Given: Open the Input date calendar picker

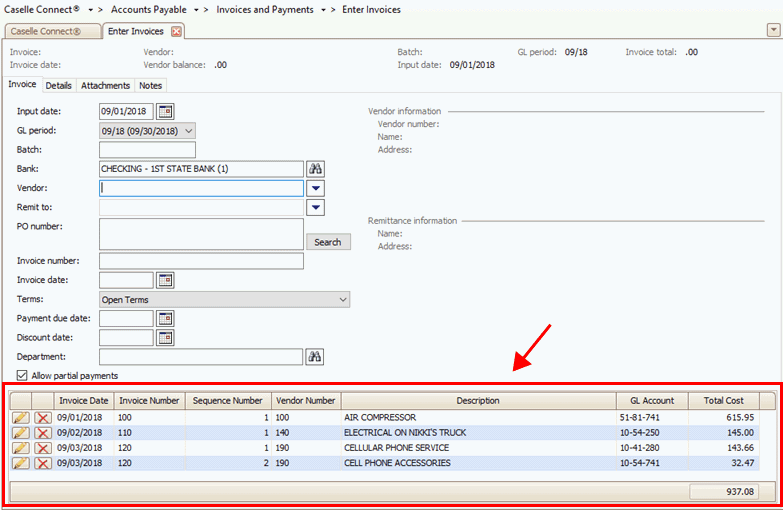Looking at the screenshot, I should pos(165,111).
